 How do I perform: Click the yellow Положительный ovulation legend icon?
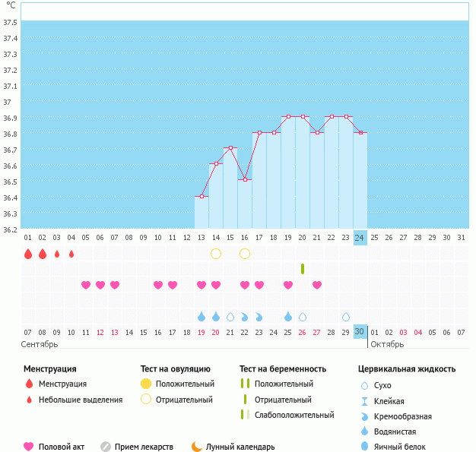146,384
